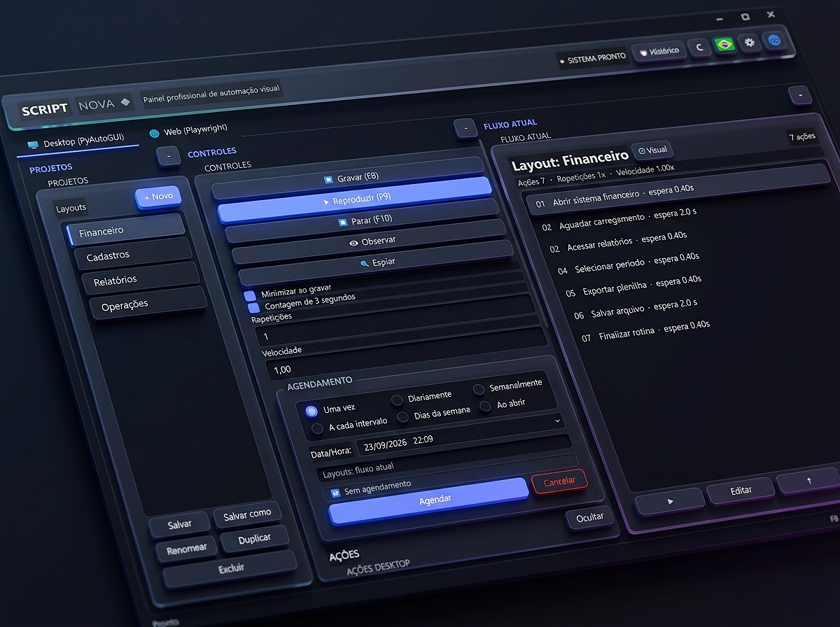Click the Duplicar button
This screenshot has height=627, width=840.
click(x=255, y=540)
